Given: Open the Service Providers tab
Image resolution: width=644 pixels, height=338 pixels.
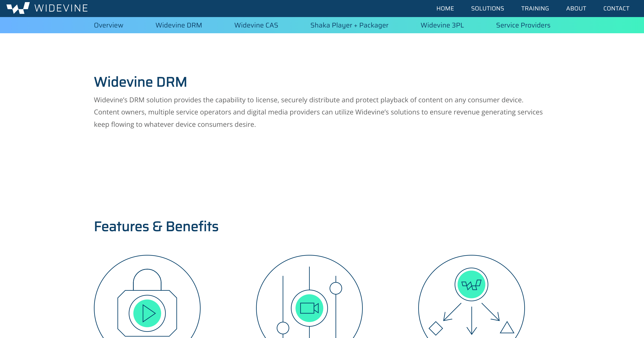Looking at the screenshot, I should click(x=523, y=25).
